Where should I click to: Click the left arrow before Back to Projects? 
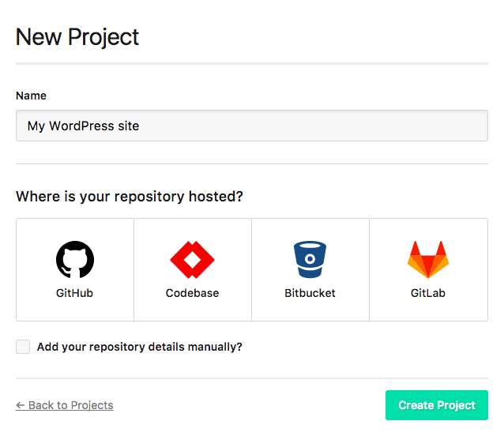(x=21, y=405)
